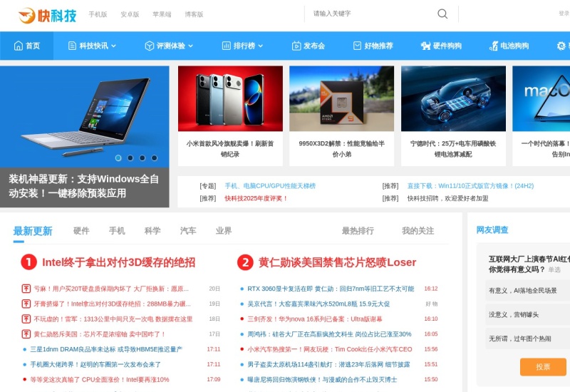Click the chart icon beside 排行榜
Screen dimensions: 570x392
click(226, 46)
